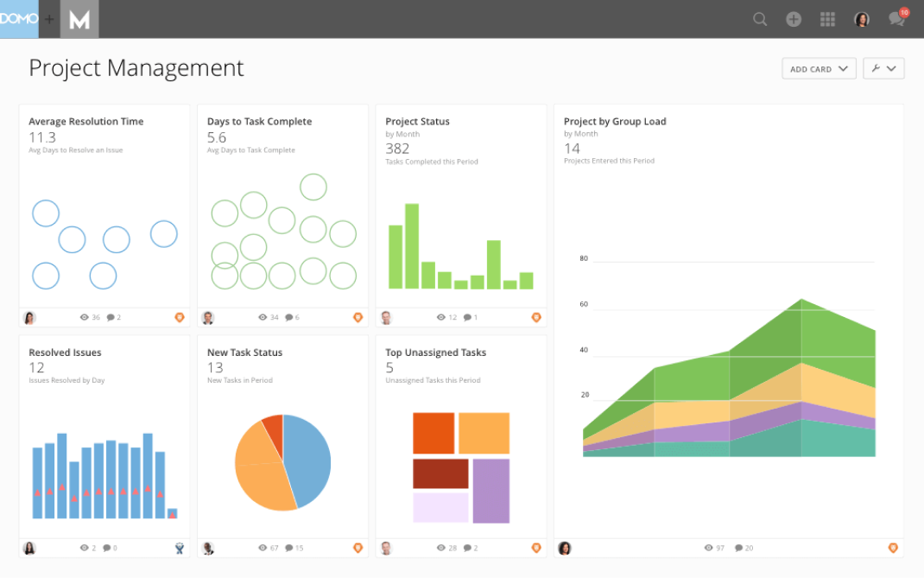
Task: Click owner avatar on Top Unassigned Tasks card
Action: [386, 548]
